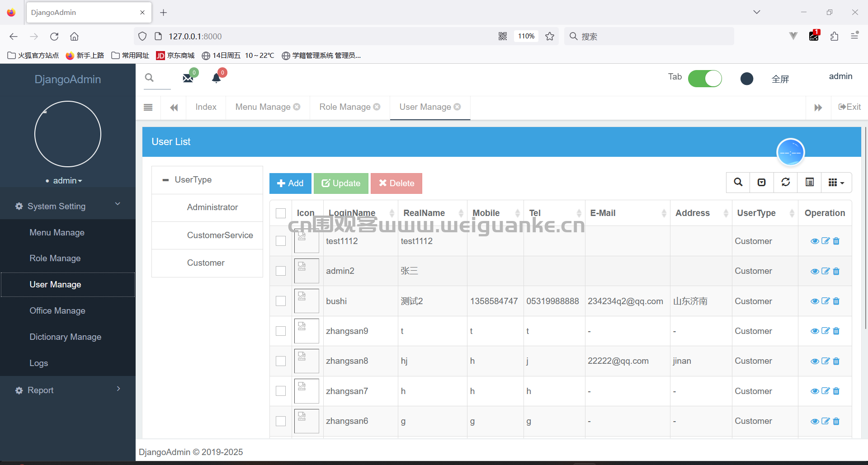The image size is (868, 465).
Task: Click the browser address bar
Action: coord(330,36)
